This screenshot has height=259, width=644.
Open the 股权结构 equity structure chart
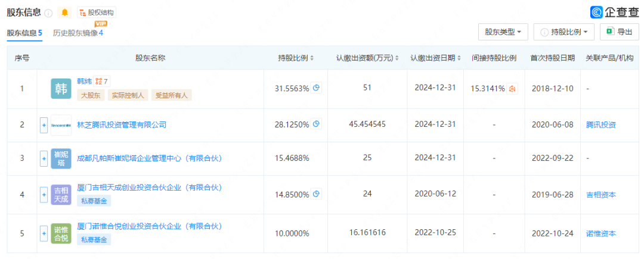(96, 13)
